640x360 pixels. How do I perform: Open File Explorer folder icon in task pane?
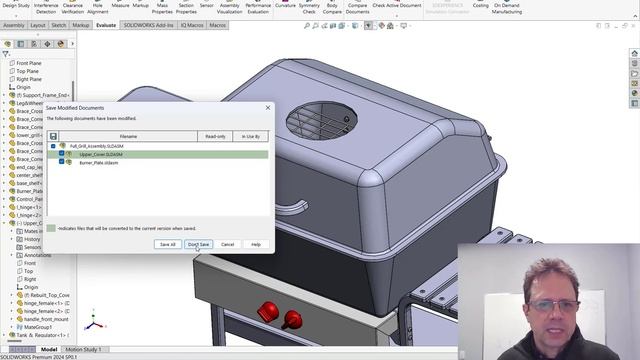coord(634,73)
